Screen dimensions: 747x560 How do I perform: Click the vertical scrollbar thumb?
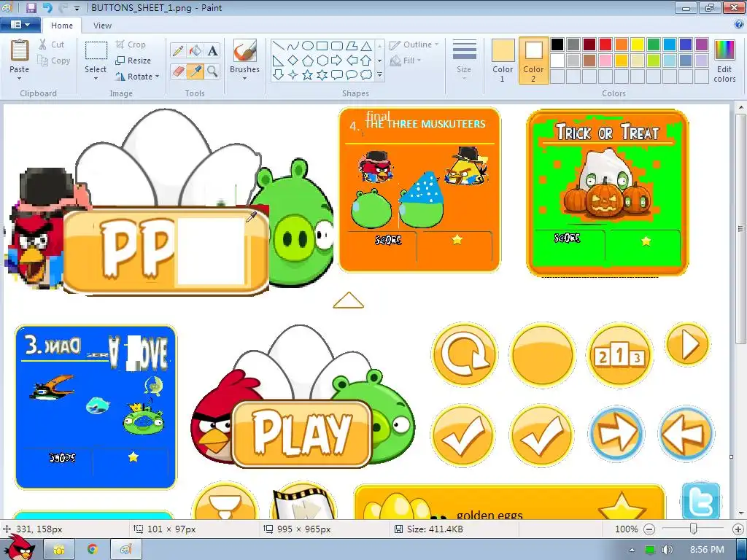tap(741, 228)
